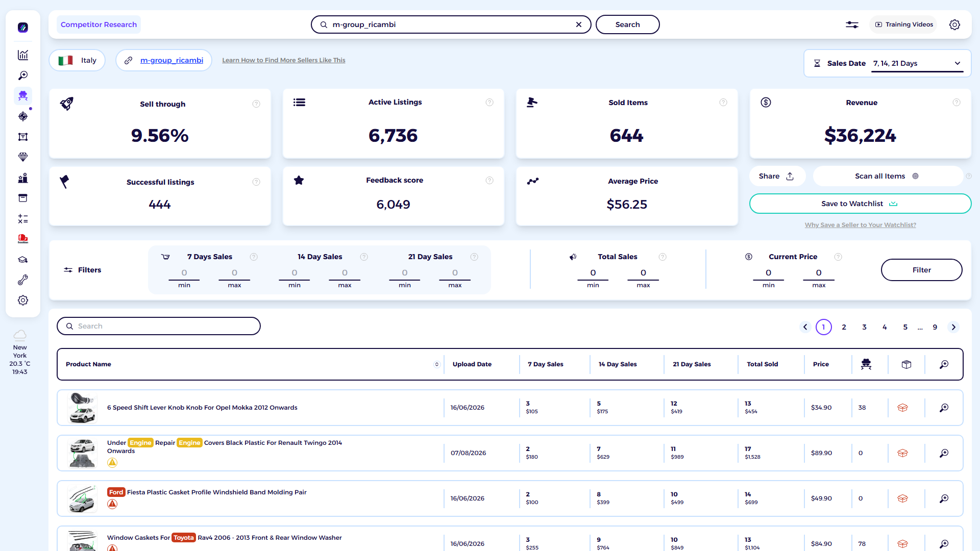Screen dimensions: 980x551
Task: Click the product table search box
Action: (159, 326)
